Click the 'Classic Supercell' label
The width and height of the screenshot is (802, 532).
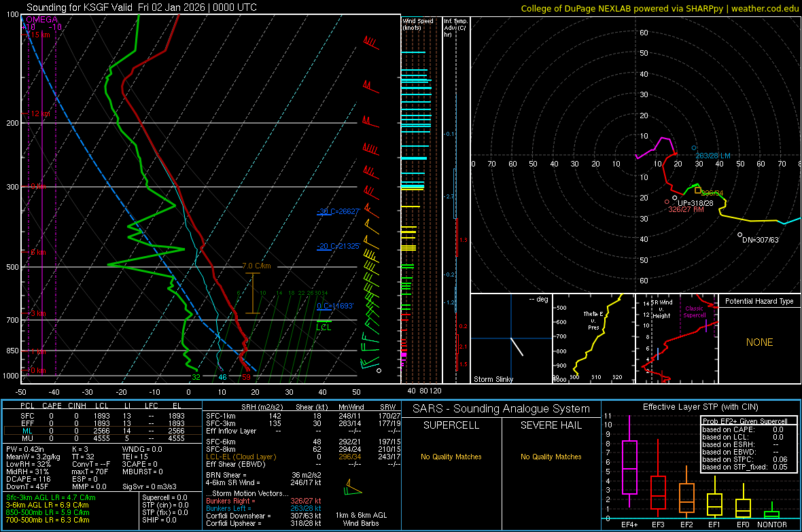point(694,312)
